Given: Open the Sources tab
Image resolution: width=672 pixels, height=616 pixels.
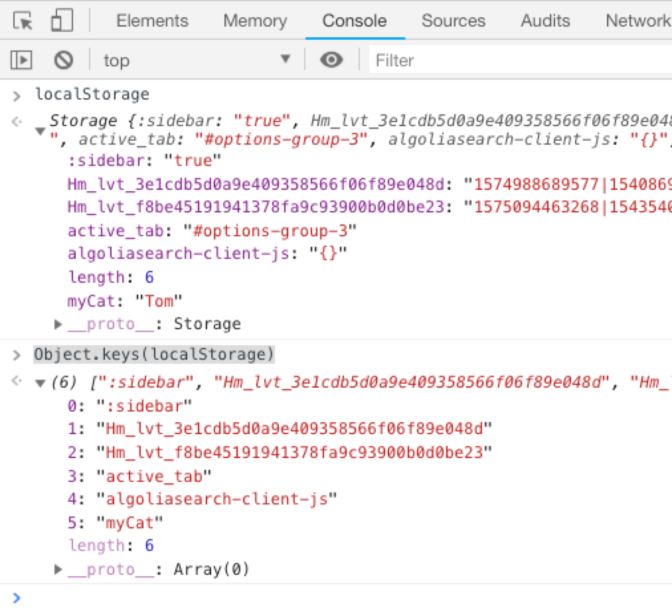Looking at the screenshot, I should pos(453,21).
